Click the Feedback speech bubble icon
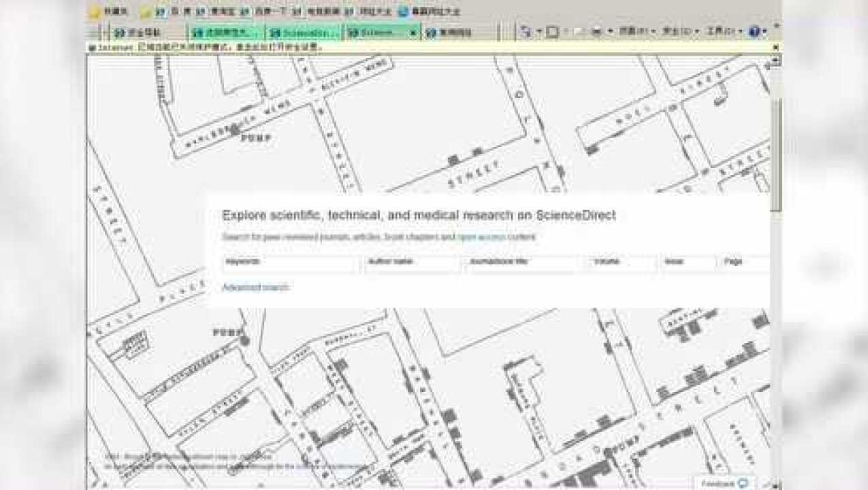Image resolution: width=868 pixels, height=490 pixels. pyautogui.click(x=743, y=483)
